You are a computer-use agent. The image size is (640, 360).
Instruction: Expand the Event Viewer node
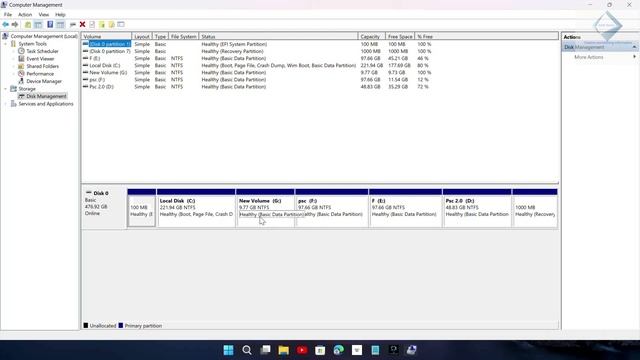[13, 59]
